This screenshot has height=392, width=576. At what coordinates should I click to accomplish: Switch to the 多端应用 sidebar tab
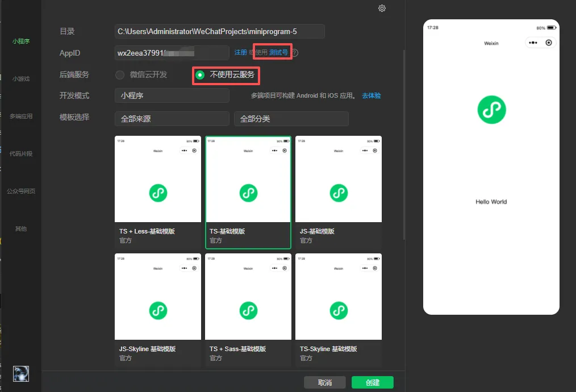pyautogui.click(x=21, y=116)
